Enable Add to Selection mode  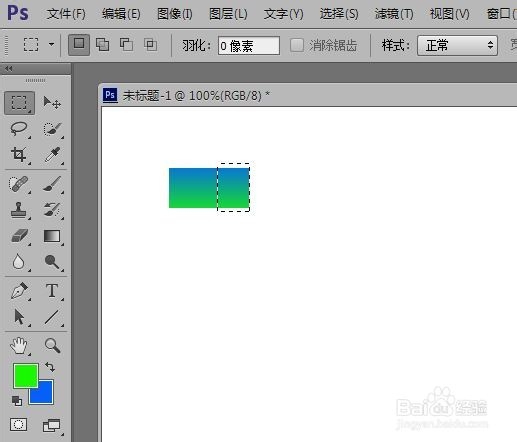click(x=102, y=44)
